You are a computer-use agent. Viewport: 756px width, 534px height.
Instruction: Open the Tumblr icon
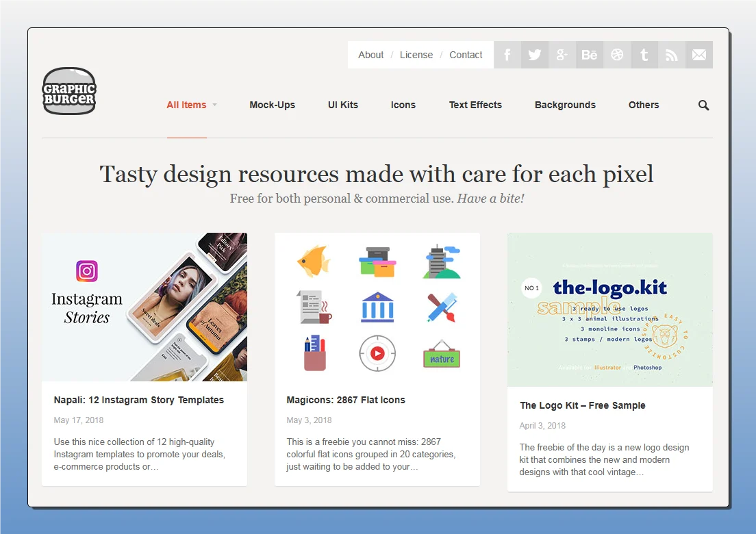(x=644, y=55)
